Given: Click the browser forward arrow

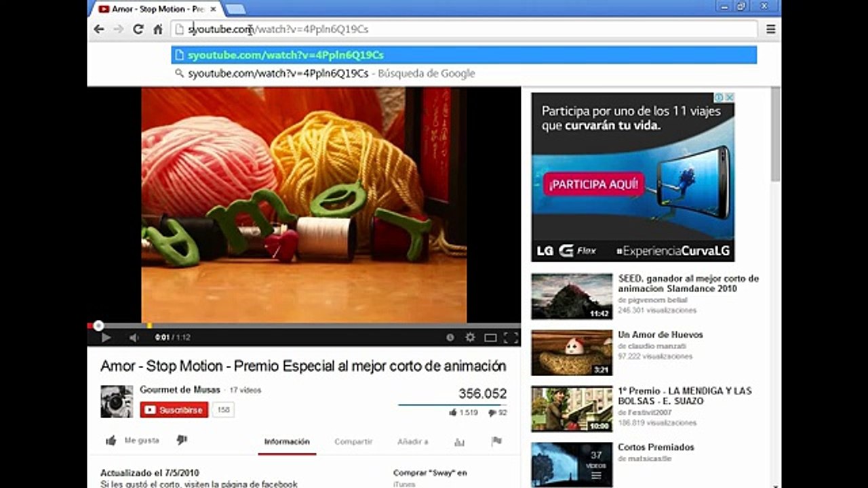Looking at the screenshot, I should point(119,29).
